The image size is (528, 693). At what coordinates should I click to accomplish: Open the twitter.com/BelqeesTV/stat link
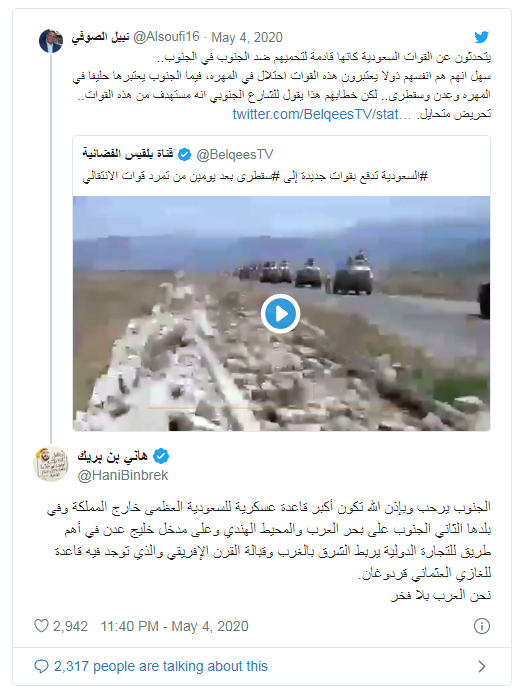(x=322, y=114)
